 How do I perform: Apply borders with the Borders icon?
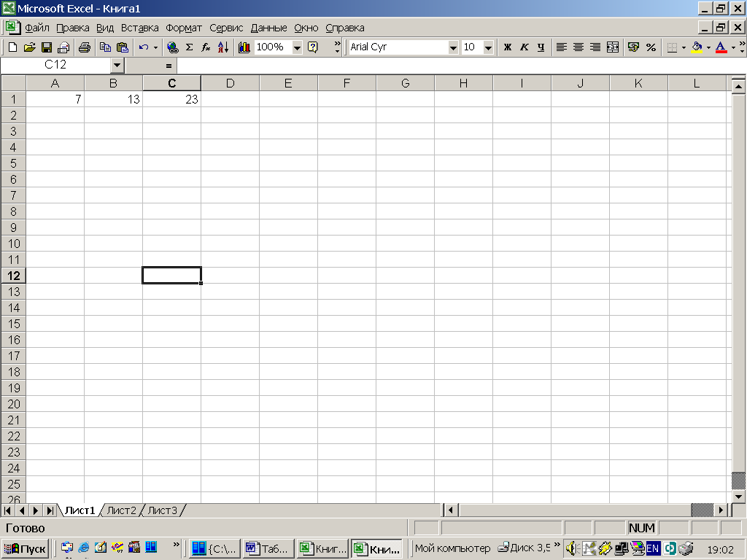coord(672,47)
